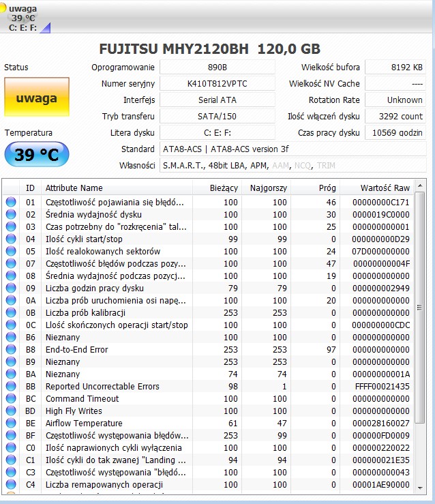Click the Rotation Rate field "Unknown"
Image resolution: width=435 pixels, height=504 pixels.
coord(395,100)
